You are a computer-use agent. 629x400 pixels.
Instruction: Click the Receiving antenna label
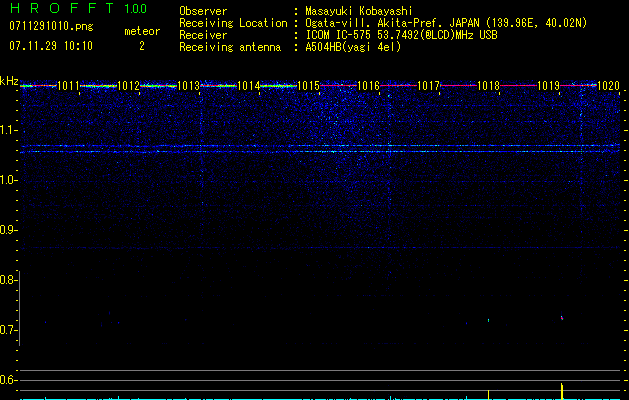[x=230, y=47]
